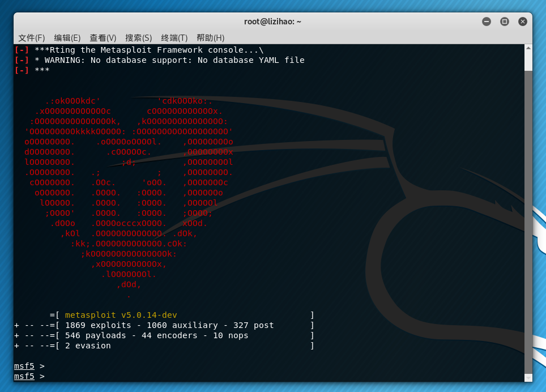The image size is (546, 392).
Task: Maximize the terminal window
Action: pyautogui.click(x=505, y=22)
